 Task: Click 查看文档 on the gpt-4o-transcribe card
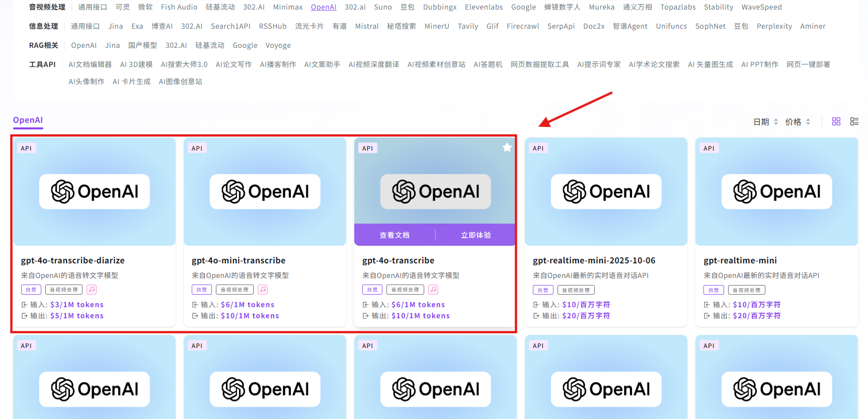pyautogui.click(x=394, y=235)
